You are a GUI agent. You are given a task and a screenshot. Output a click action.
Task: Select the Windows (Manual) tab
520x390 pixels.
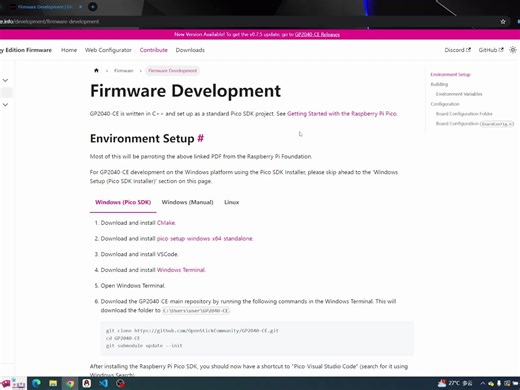pyautogui.click(x=187, y=202)
